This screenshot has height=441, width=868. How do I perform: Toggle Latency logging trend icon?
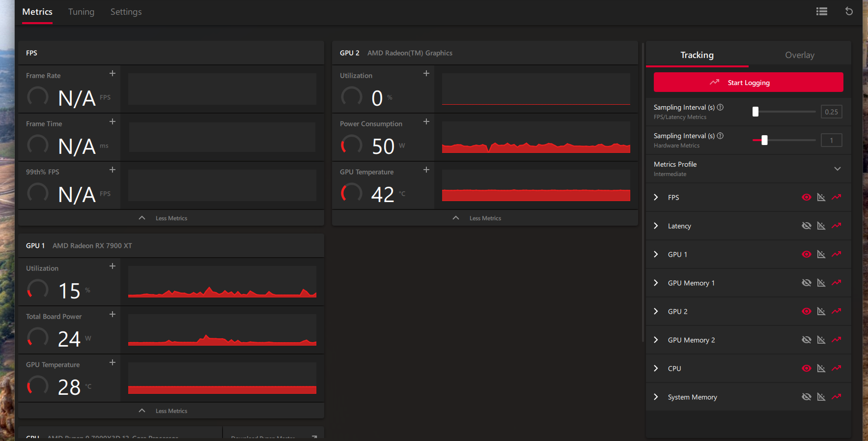pyautogui.click(x=837, y=226)
